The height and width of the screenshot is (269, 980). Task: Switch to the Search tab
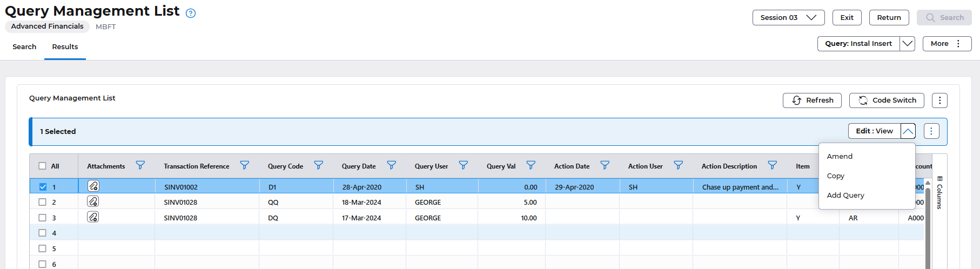(24, 47)
